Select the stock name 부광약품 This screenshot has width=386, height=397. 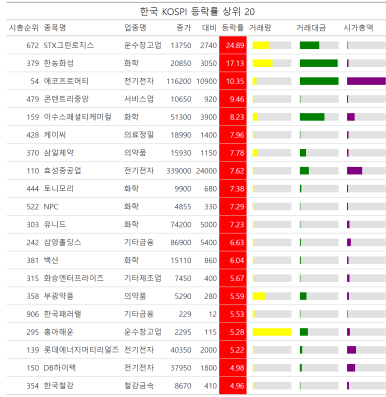[58, 296]
